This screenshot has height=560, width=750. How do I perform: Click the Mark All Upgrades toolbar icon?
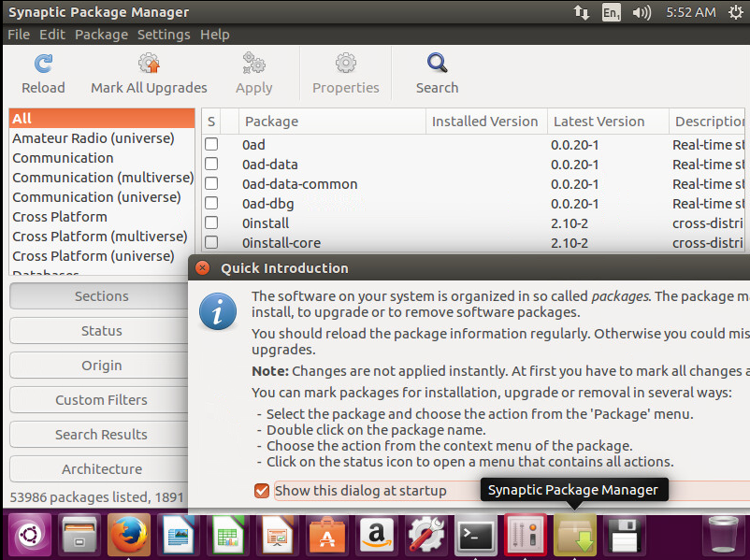[x=149, y=64]
